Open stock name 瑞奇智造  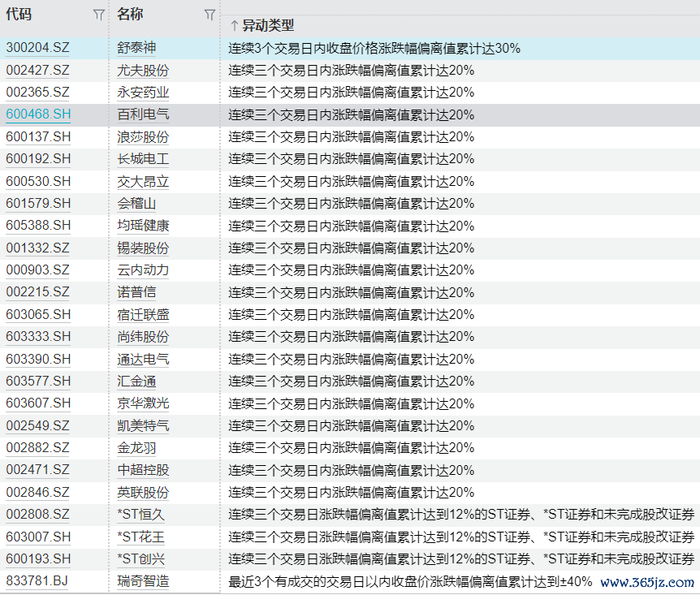pos(143,580)
